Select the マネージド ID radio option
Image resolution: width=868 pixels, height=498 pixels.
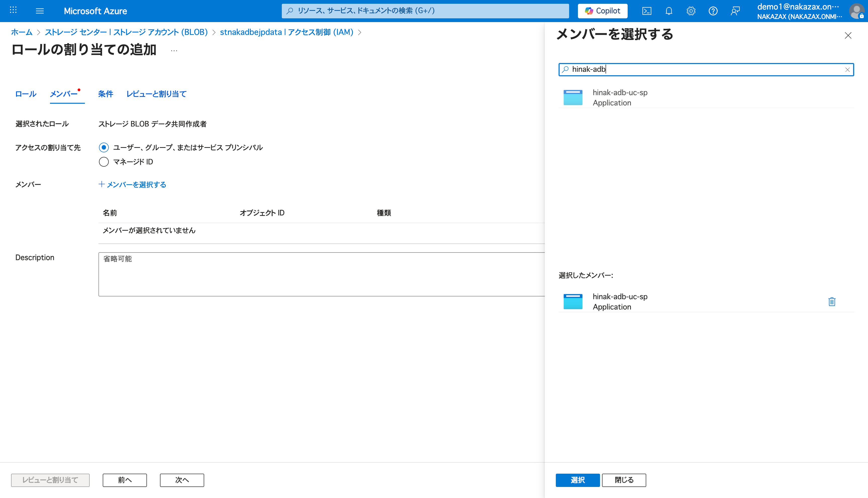(104, 162)
